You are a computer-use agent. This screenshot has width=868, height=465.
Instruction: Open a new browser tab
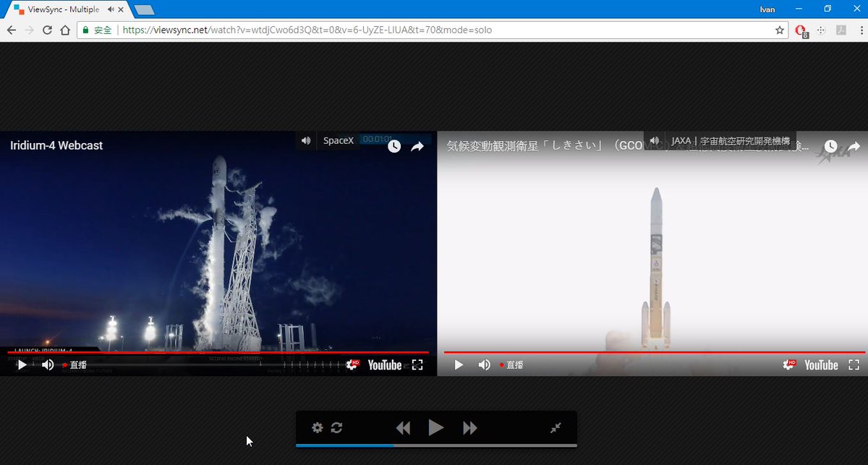point(145,9)
